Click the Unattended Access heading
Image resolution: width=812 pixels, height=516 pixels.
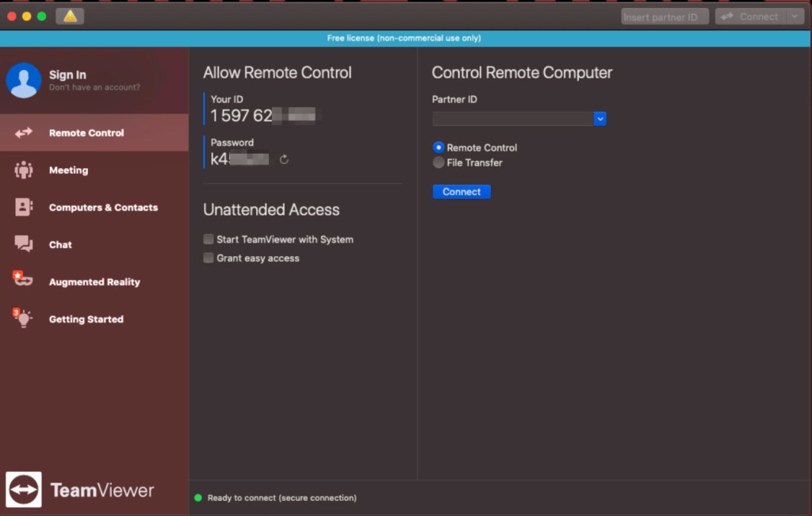pyautogui.click(x=271, y=209)
